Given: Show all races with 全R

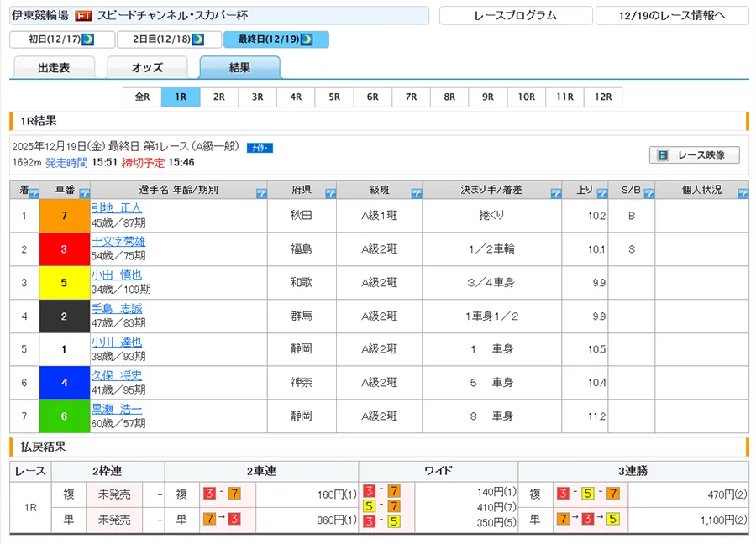Looking at the screenshot, I should click(142, 97).
